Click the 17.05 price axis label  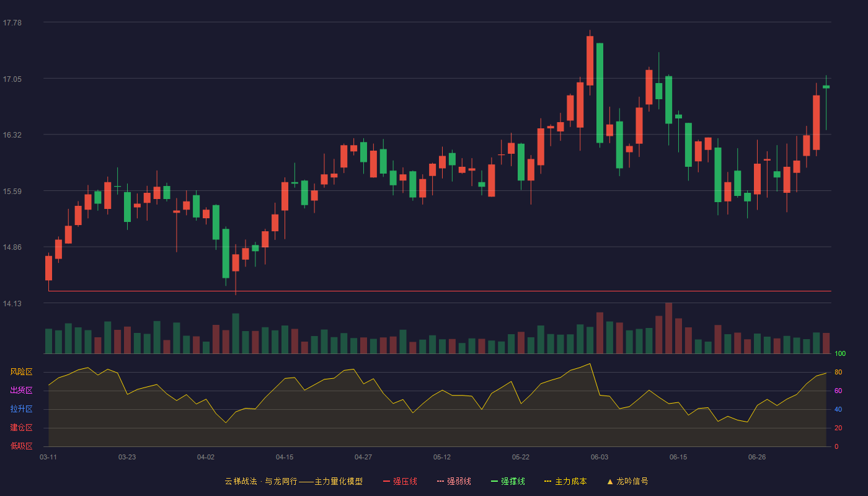point(12,79)
